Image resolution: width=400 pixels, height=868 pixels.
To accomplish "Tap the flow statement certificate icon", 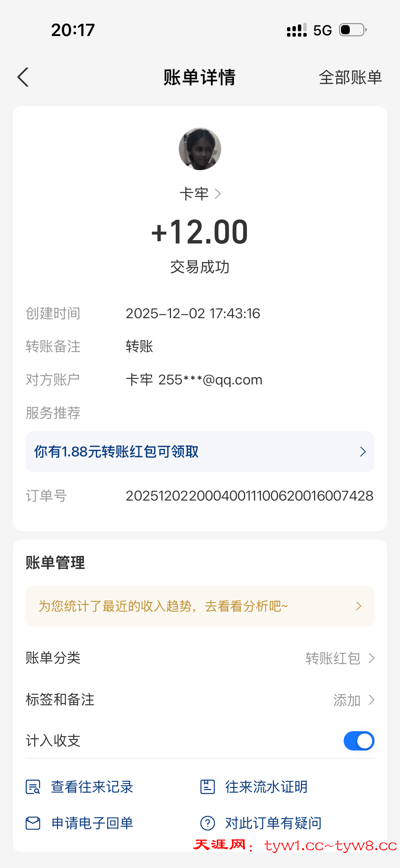I will pos(207,787).
